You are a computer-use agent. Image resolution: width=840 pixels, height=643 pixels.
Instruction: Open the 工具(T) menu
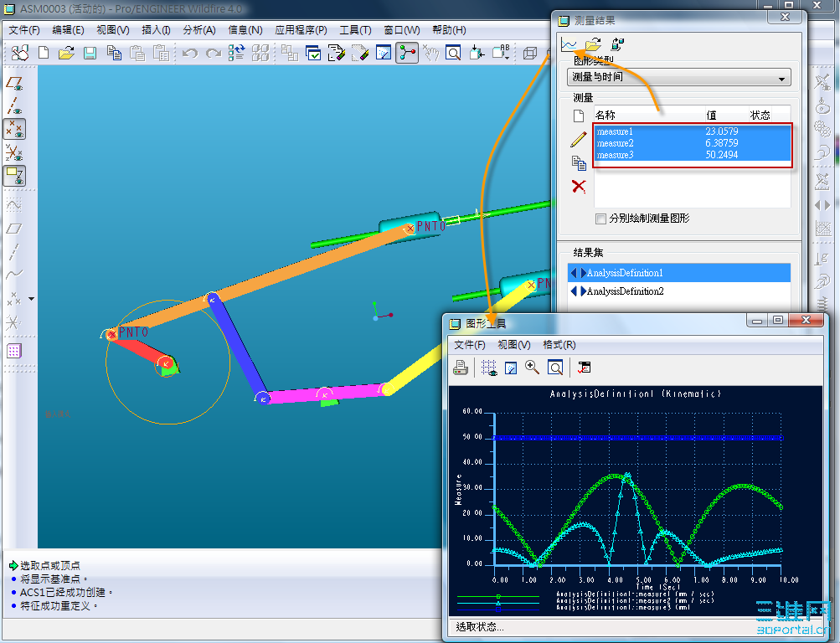pyautogui.click(x=355, y=30)
